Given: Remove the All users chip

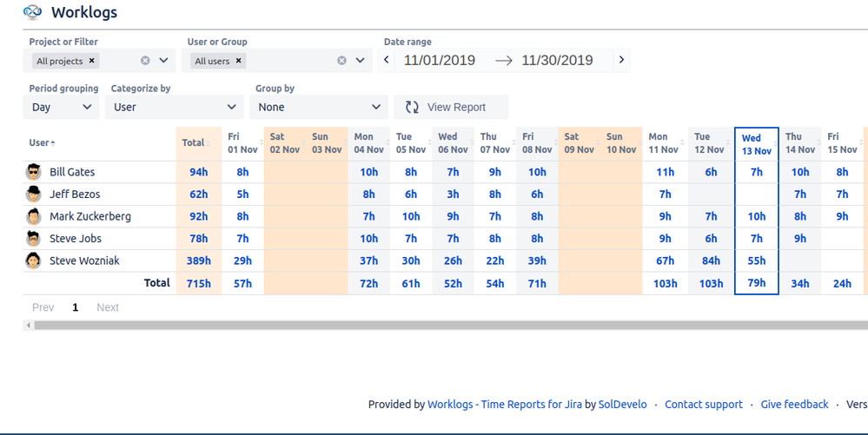Looking at the screenshot, I should [239, 60].
